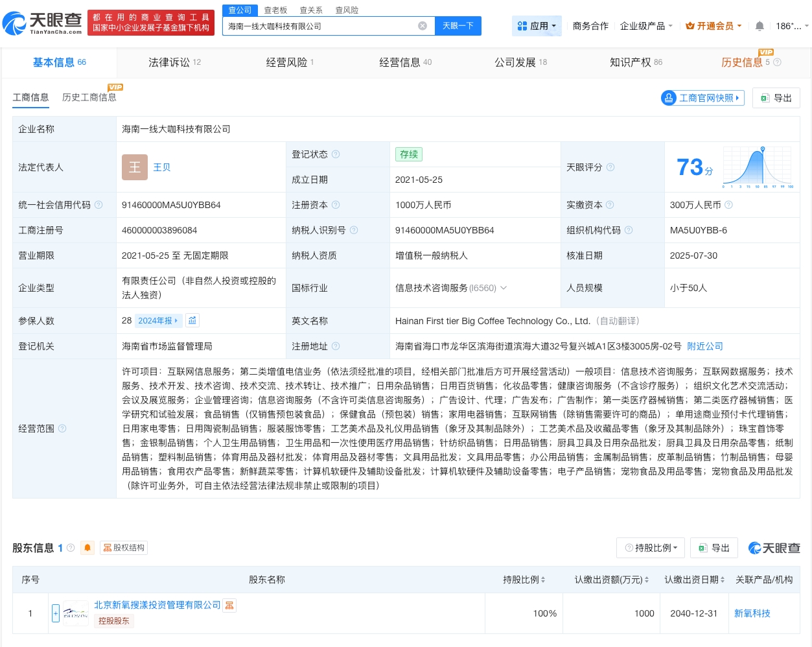
Task: Open the 公司发展 tab
Action: tap(520, 62)
